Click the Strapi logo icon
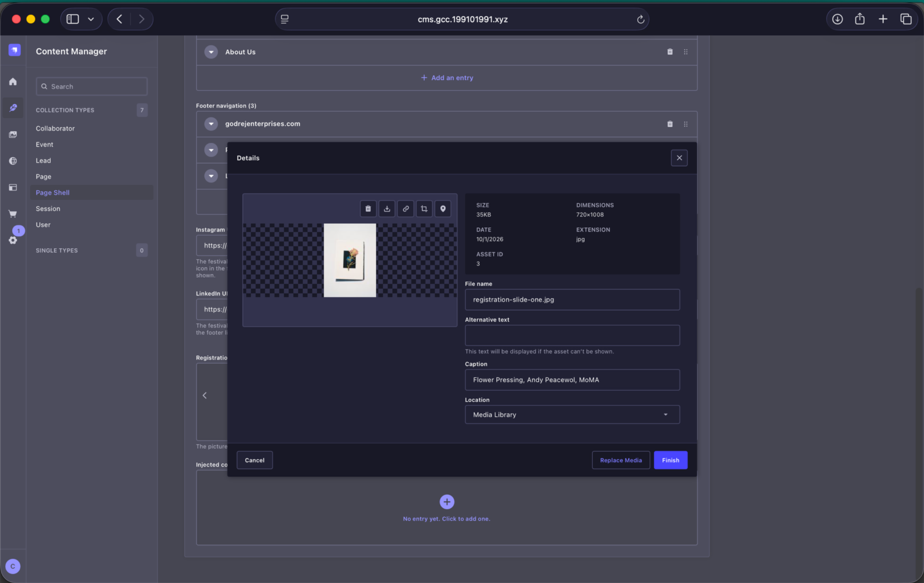924x583 pixels. (14, 50)
